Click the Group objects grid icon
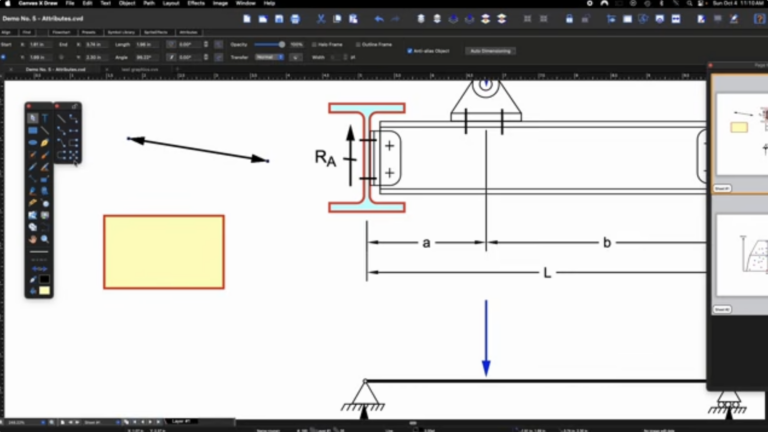Image resolution: width=768 pixels, height=432 pixels. 528,19
